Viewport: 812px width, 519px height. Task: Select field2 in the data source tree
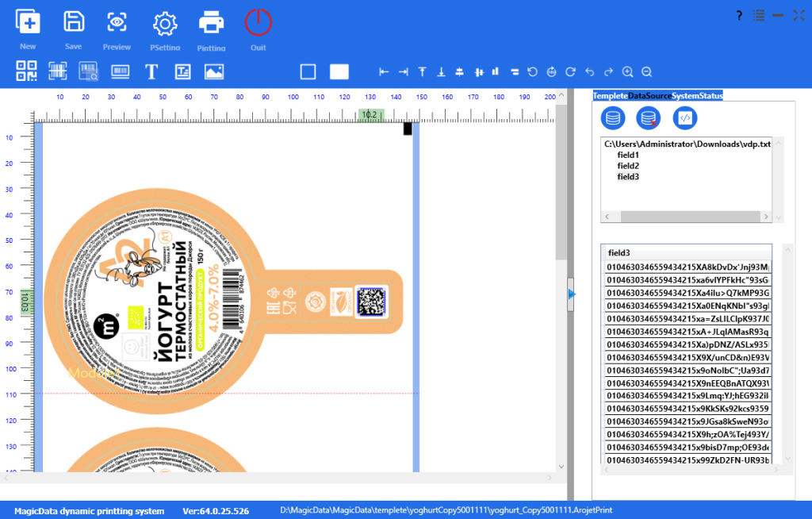point(628,165)
